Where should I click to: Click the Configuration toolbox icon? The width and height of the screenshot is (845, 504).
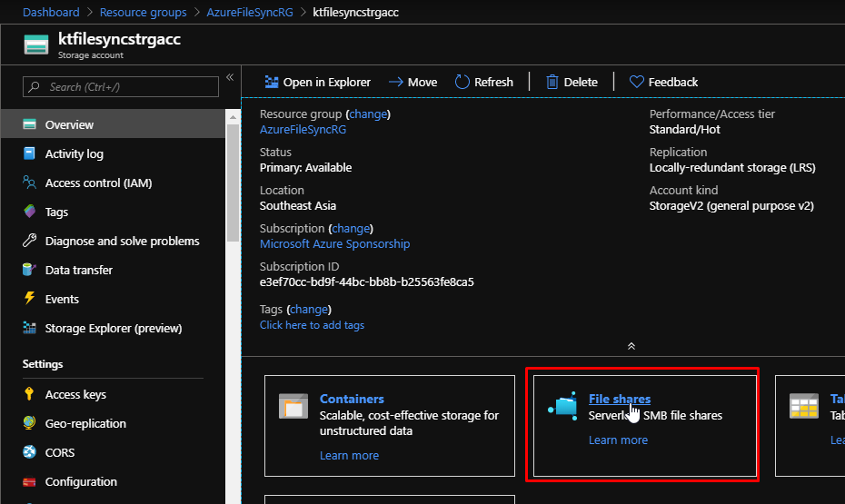pyautogui.click(x=30, y=481)
